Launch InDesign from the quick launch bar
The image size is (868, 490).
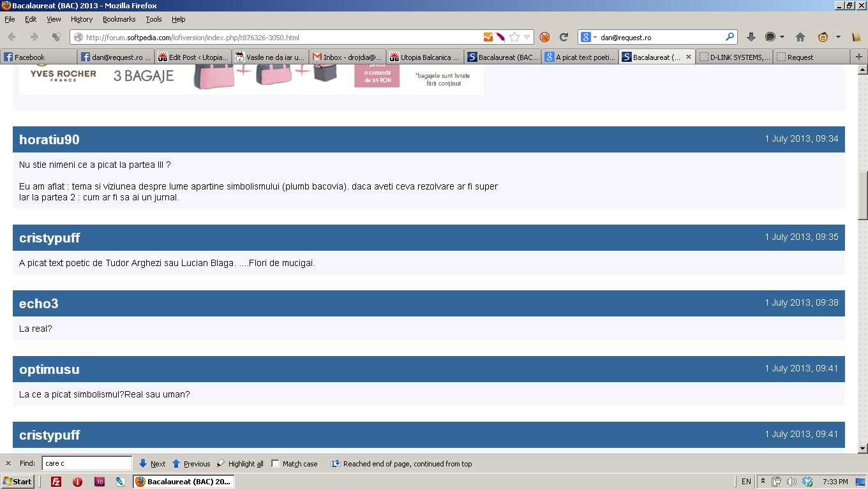click(x=99, y=482)
